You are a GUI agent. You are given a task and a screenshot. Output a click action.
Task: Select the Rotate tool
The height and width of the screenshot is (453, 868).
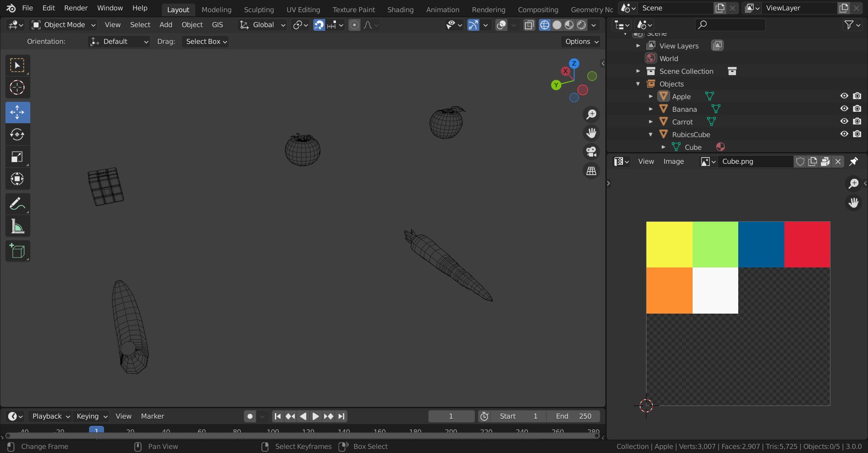point(18,134)
